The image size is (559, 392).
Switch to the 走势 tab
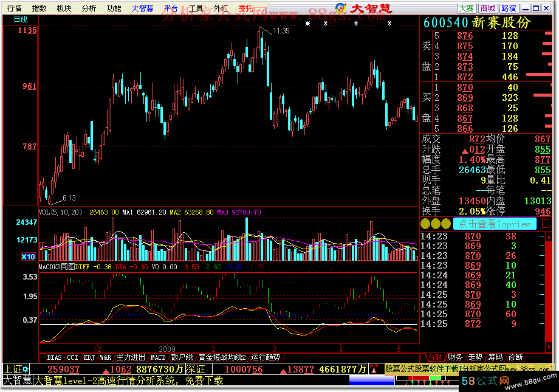(x=475, y=357)
